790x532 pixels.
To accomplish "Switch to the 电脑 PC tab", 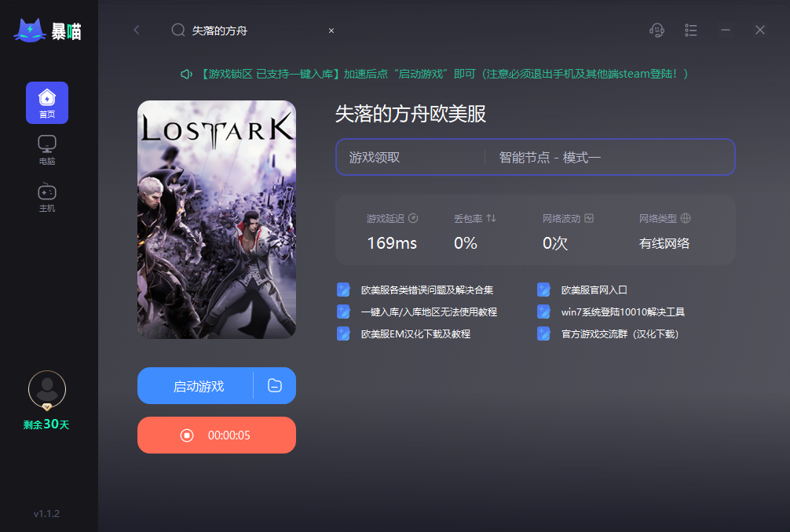I will pyautogui.click(x=47, y=150).
